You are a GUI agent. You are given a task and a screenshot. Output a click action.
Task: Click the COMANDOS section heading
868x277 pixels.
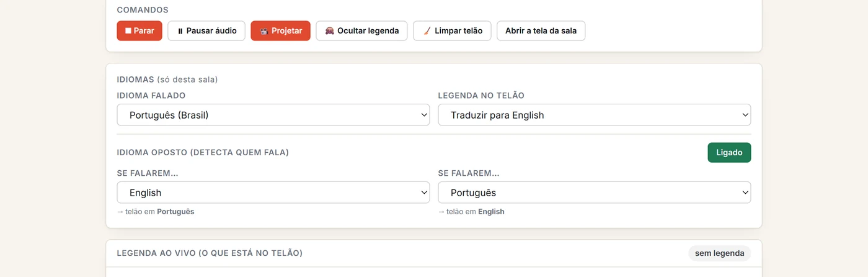143,10
